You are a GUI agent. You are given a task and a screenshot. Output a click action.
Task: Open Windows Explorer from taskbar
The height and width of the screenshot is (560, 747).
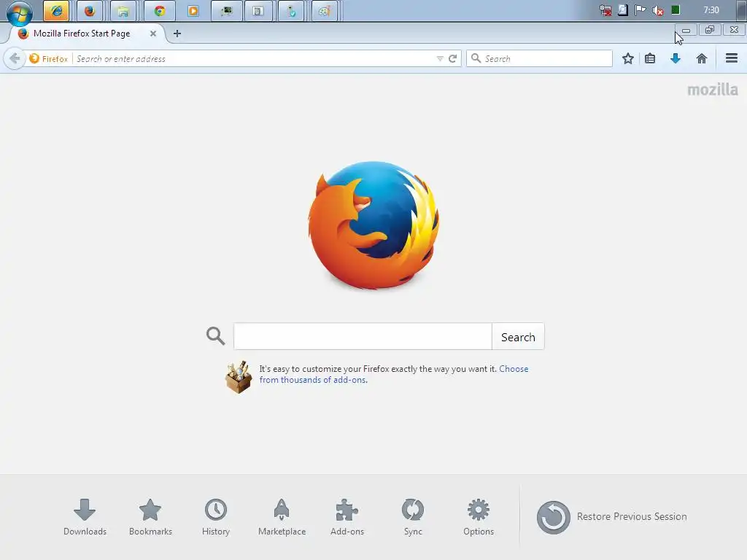pos(123,10)
